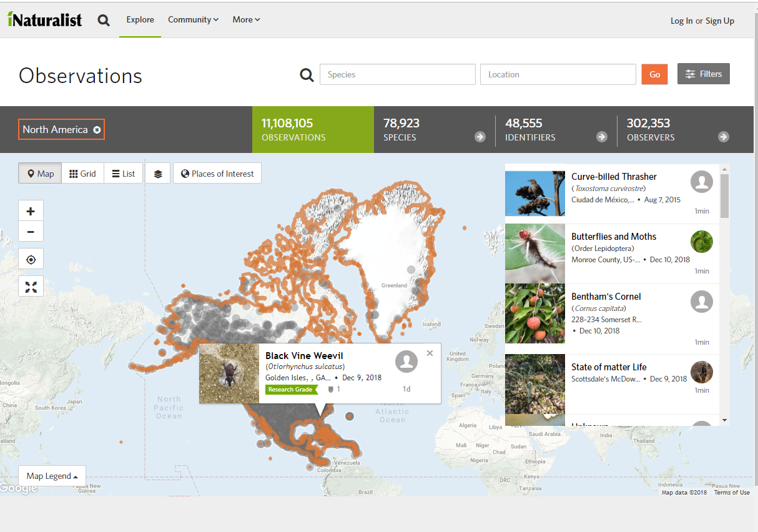Expand the Map Legend panel
This screenshot has width=758, height=532.
coord(52,476)
